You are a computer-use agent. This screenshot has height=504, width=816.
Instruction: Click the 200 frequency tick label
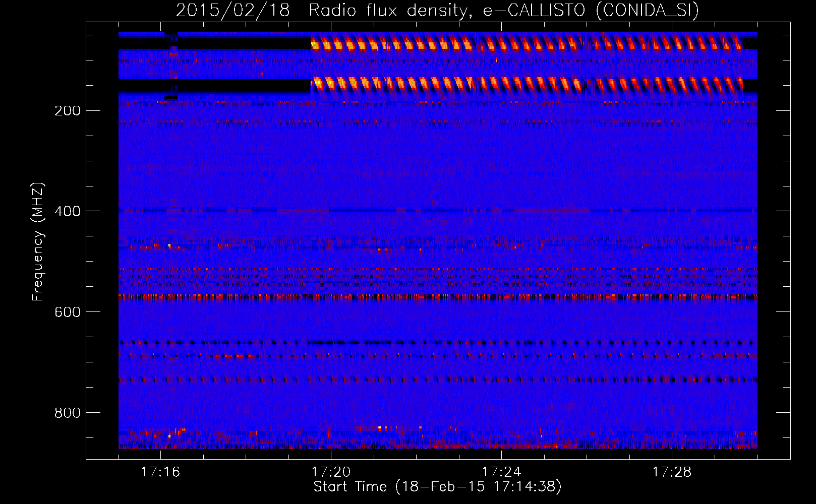click(68, 111)
